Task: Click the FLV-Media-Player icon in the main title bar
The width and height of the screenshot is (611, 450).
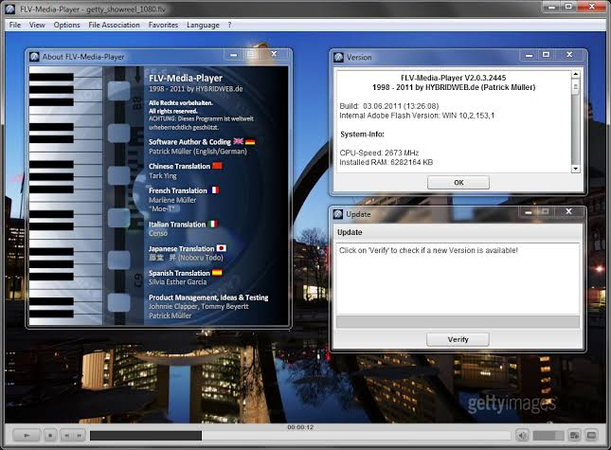Action: [x=10, y=8]
